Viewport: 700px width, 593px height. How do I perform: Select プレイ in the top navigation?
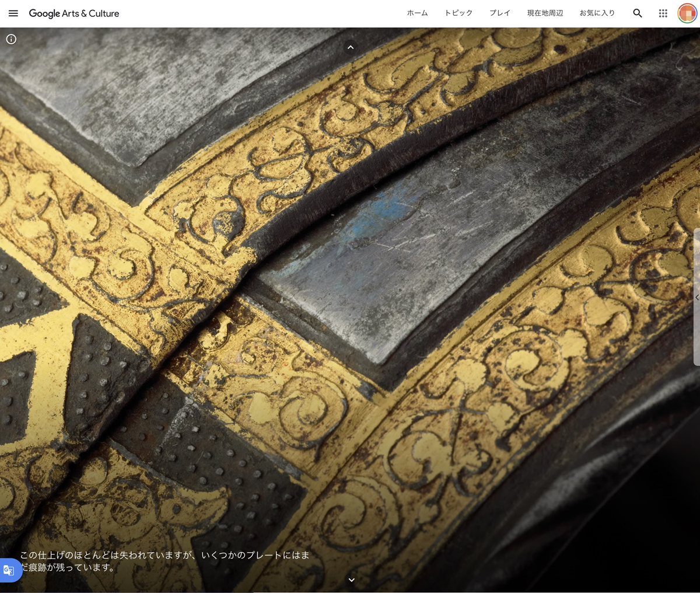[500, 13]
